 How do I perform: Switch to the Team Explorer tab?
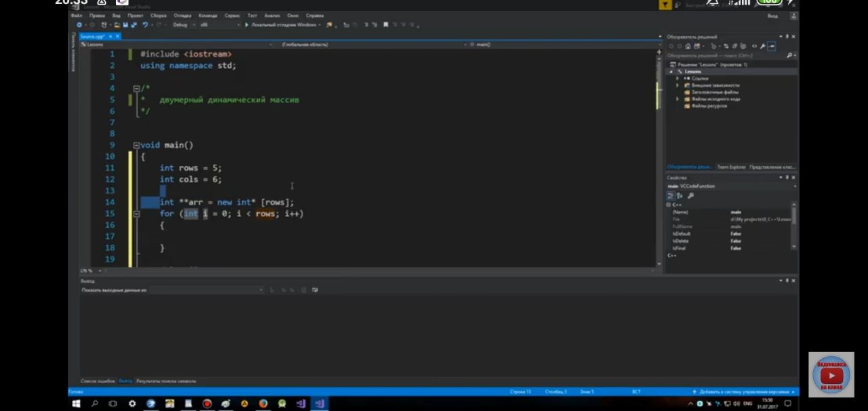pyautogui.click(x=731, y=167)
